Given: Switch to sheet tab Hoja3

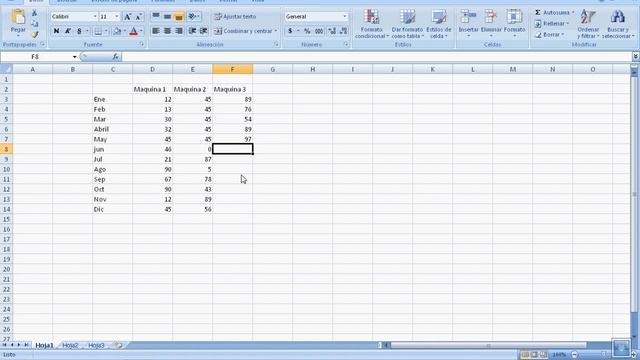Looking at the screenshot, I should pyautogui.click(x=96, y=345).
